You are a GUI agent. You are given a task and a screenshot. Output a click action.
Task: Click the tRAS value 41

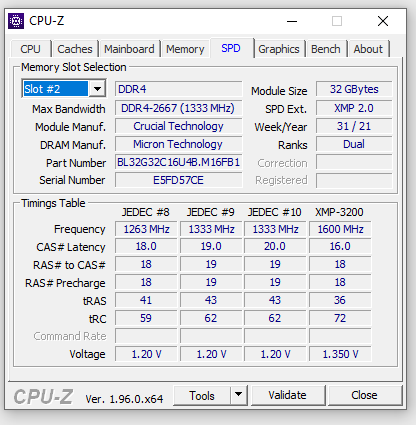click(146, 300)
